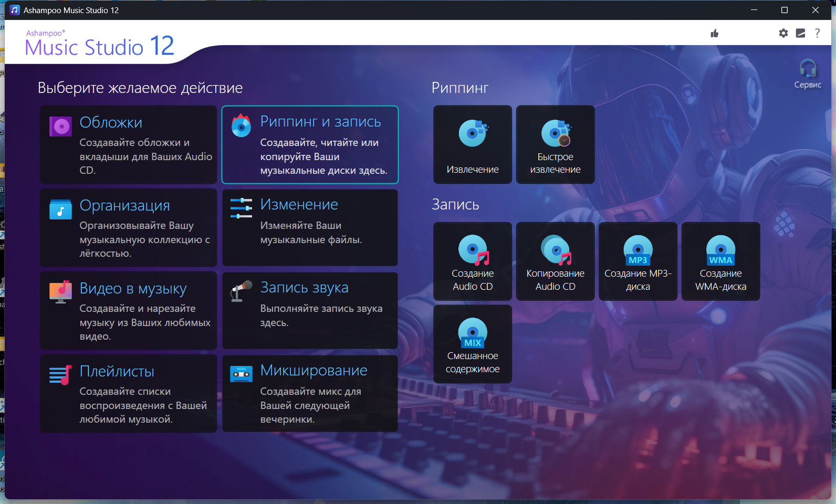The image size is (836, 504).
Task: Click text 'Создавайте и нарезайте музыку'
Action: pyautogui.click(x=145, y=322)
